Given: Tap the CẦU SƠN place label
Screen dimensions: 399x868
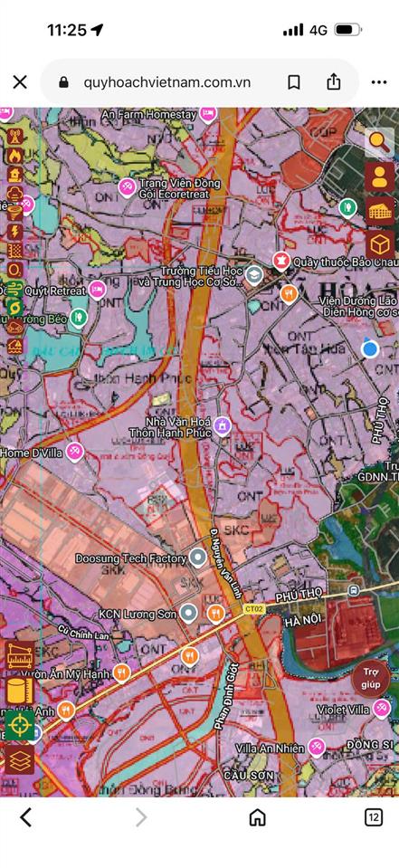Looking at the screenshot, I should pyautogui.click(x=249, y=775).
